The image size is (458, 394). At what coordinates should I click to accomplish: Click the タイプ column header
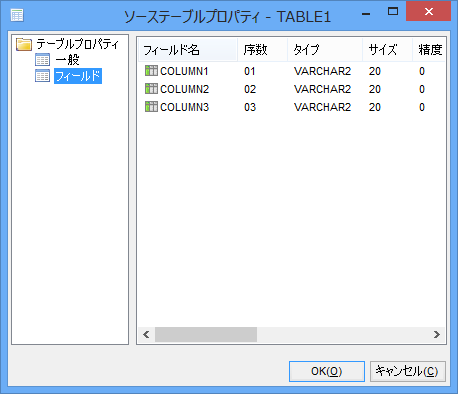[325, 50]
